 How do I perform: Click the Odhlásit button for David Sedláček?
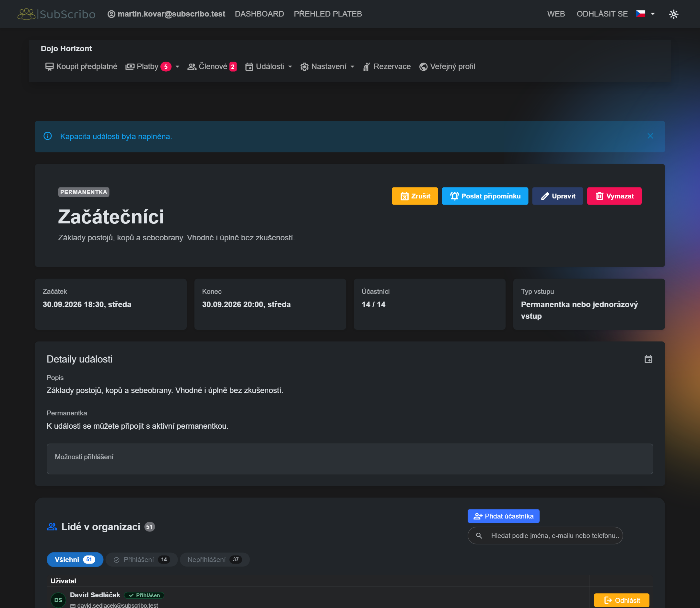[x=622, y=600]
